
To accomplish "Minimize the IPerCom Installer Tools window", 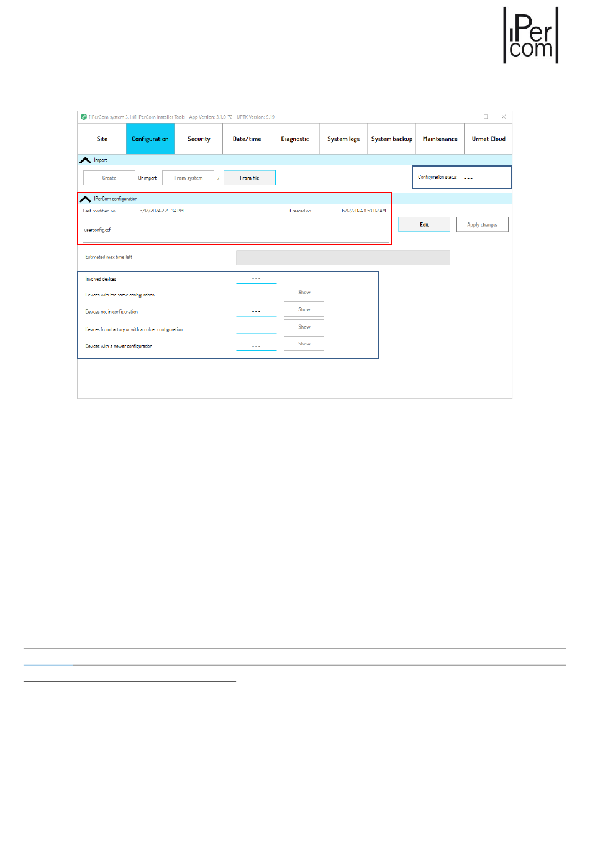I will (x=468, y=117).
